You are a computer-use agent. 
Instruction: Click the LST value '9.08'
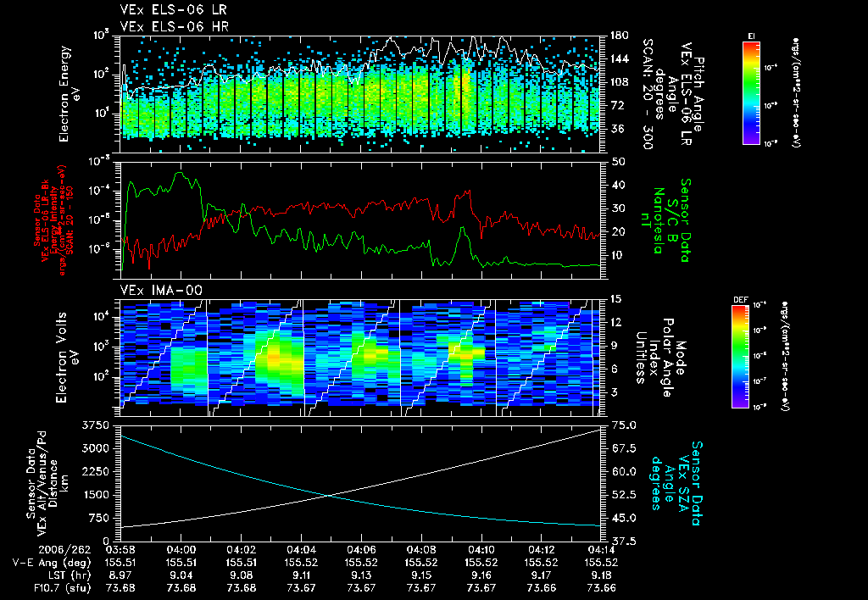[x=241, y=575]
